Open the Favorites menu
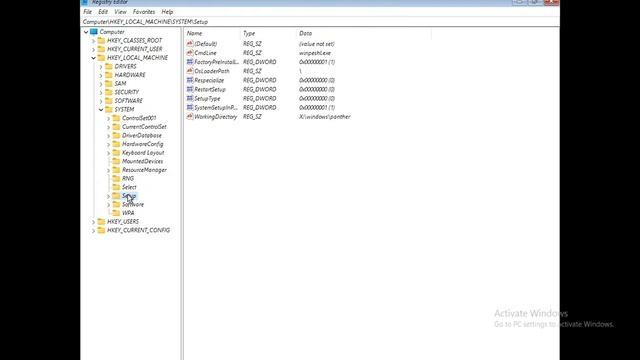Screen dimensions: 640x360 click(x=144, y=12)
